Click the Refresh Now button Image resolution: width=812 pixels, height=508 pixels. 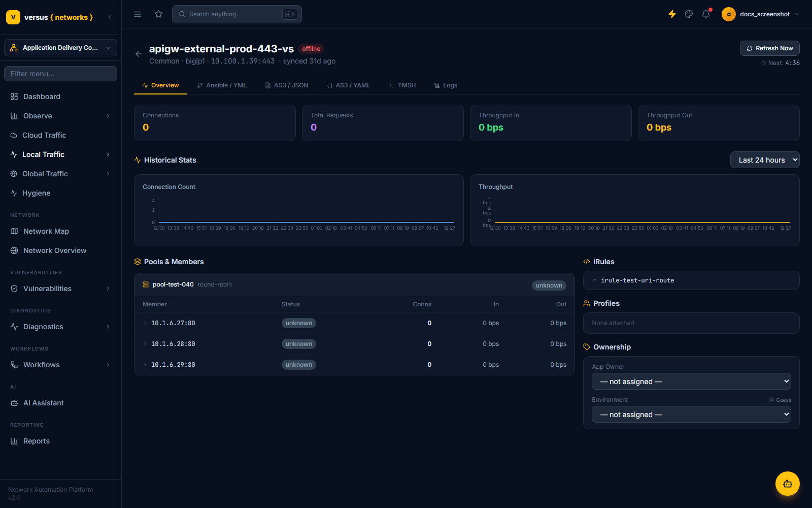coord(770,48)
